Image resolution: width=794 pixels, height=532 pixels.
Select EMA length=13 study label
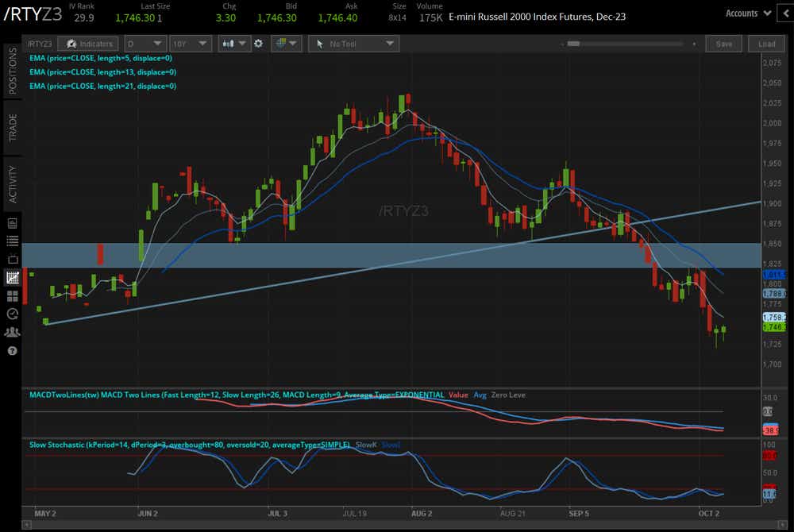(x=102, y=72)
